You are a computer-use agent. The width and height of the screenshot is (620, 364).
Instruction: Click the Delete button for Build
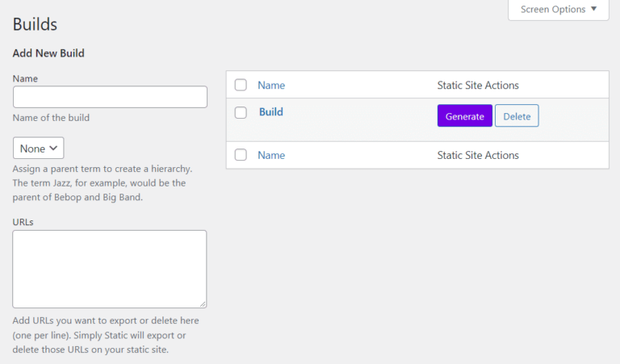[x=517, y=116]
